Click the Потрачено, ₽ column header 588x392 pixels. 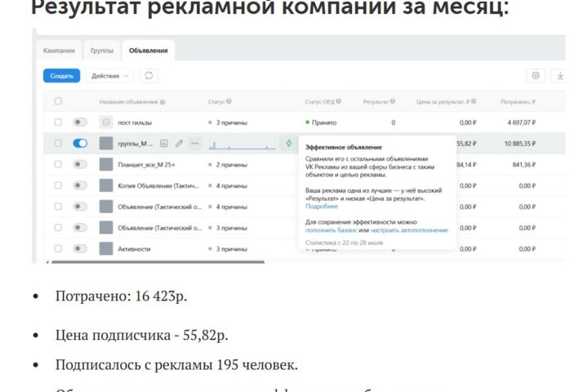coord(518,101)
